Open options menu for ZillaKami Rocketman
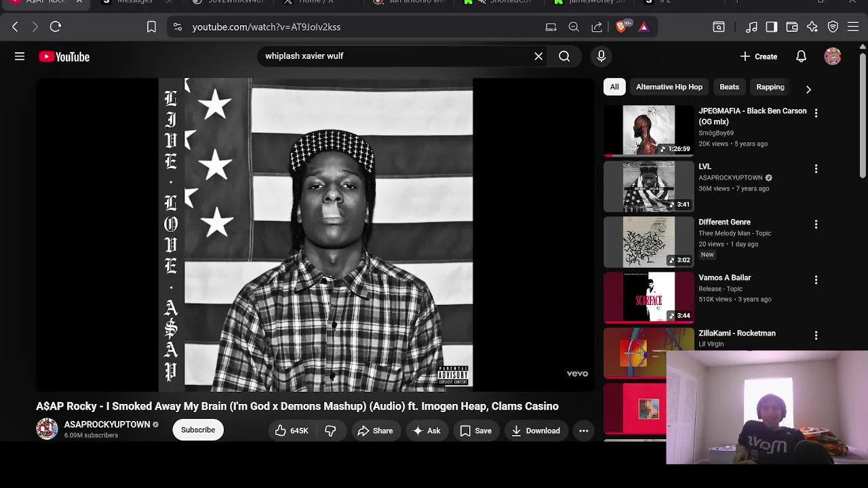The width and height of the screenshot is (868, 488). pyautogui.click(x=816, y=335)
